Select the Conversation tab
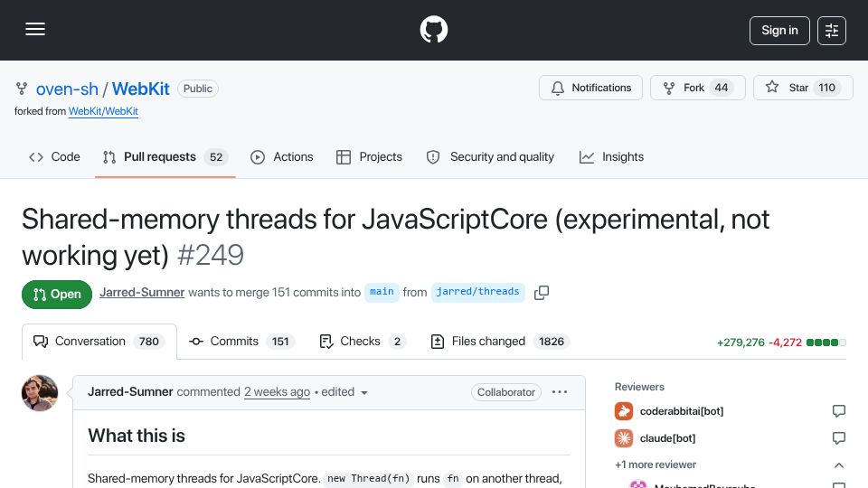 [x=99, y=342]
